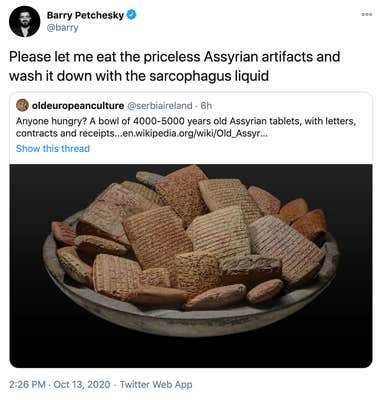The width and height of the screenshot is (382, 400).
Task: Open the three-dot more options menu
Action: click(367, 15)
